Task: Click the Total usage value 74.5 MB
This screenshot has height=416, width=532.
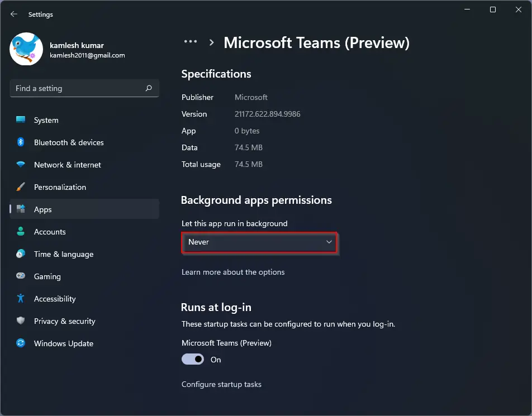Action: [249, 164]
